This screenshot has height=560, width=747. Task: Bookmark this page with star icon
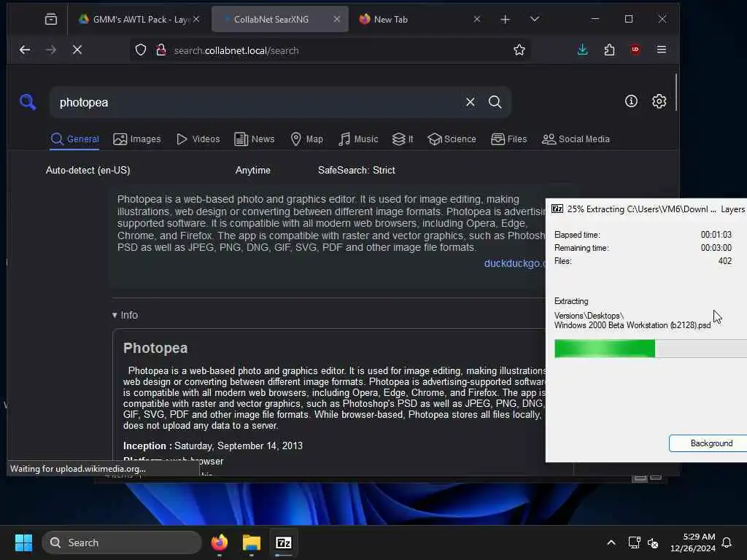[519, 50]
